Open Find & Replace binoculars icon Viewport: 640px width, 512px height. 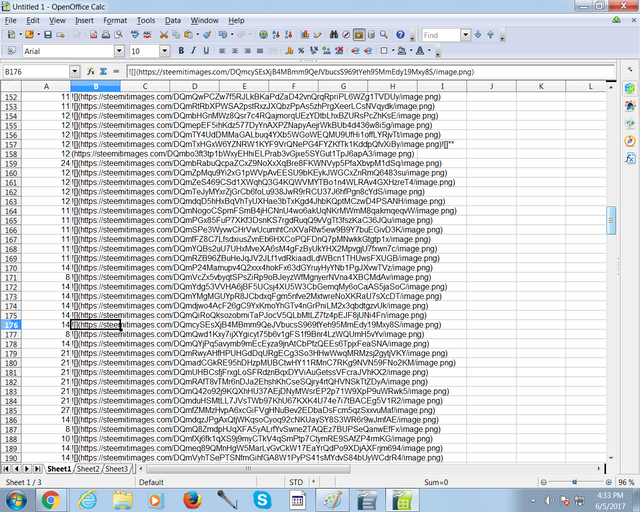334,35
